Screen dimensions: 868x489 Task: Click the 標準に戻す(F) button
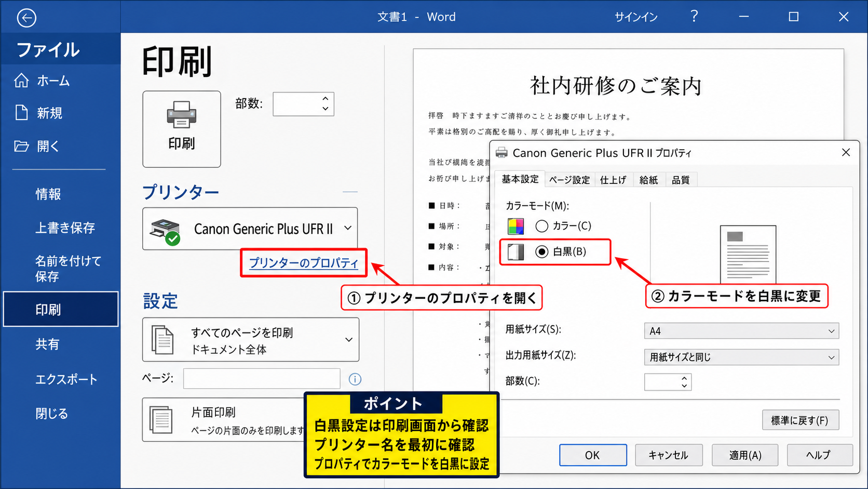tap(801, 420)
